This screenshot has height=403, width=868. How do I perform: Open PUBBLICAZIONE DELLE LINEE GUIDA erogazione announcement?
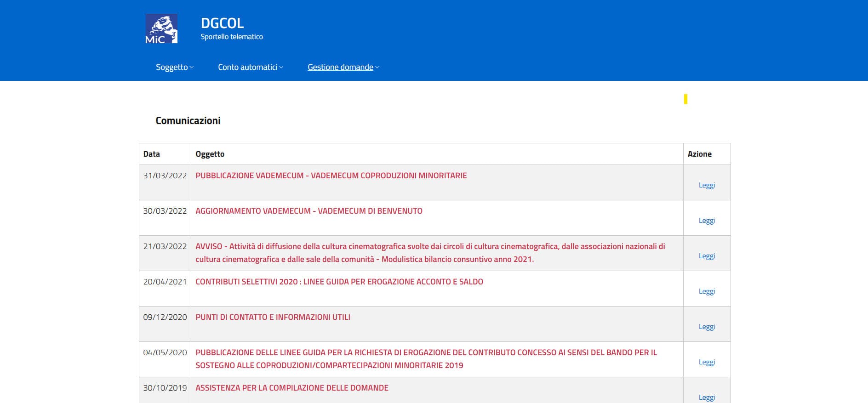[426, 359]
